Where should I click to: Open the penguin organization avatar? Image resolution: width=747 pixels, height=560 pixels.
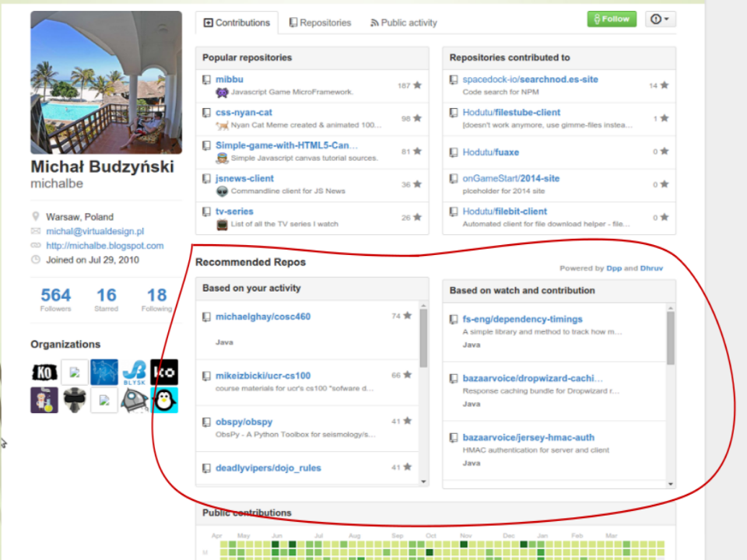pyautogui.click(x=164, y=400)
